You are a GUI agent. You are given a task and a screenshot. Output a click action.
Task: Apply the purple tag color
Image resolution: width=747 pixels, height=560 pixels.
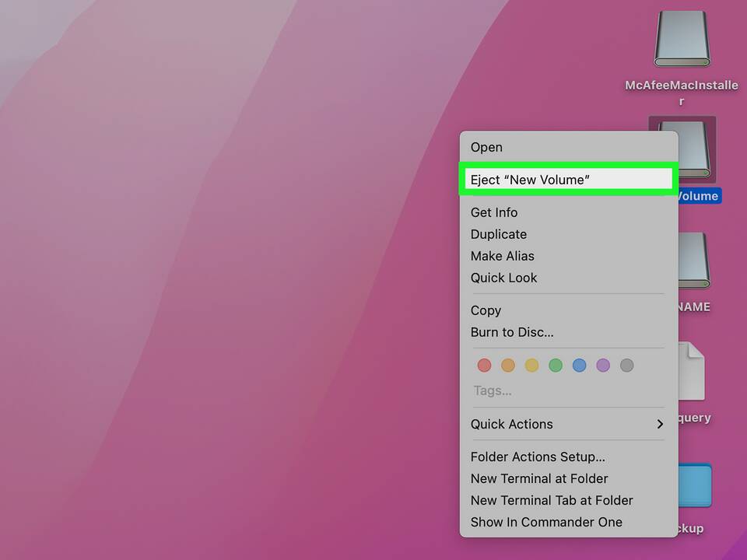tap(603, 365)
